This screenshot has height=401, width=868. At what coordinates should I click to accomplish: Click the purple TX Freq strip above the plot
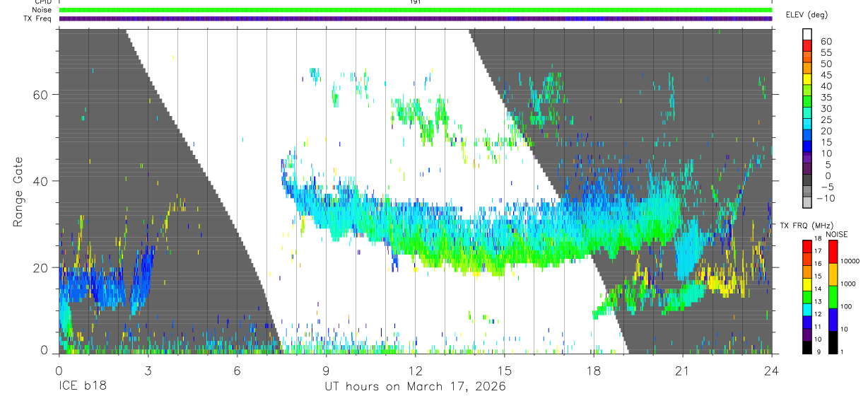point(416,18)
